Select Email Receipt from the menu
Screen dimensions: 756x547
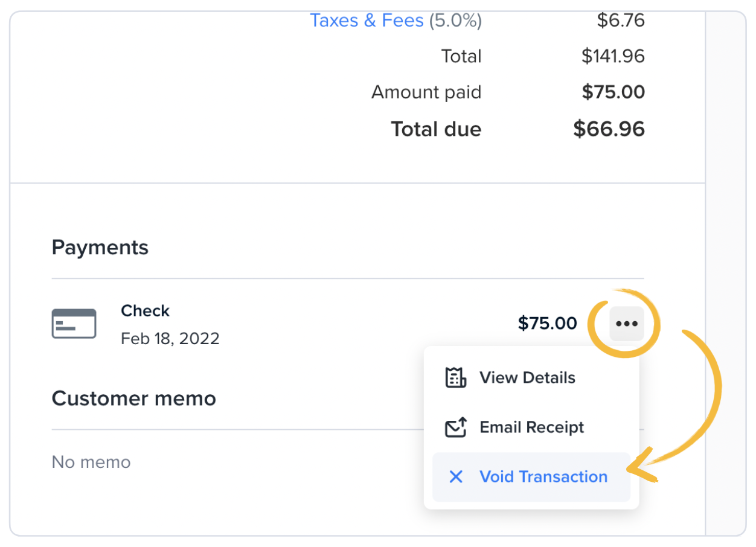[x=531, y=427]
